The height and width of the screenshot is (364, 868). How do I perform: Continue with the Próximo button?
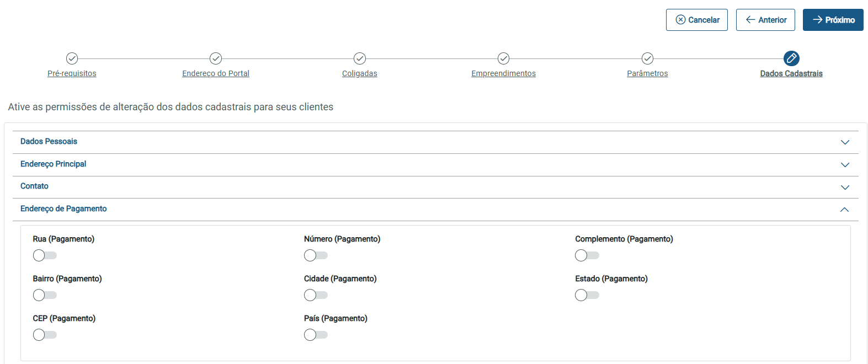[833, 20]
